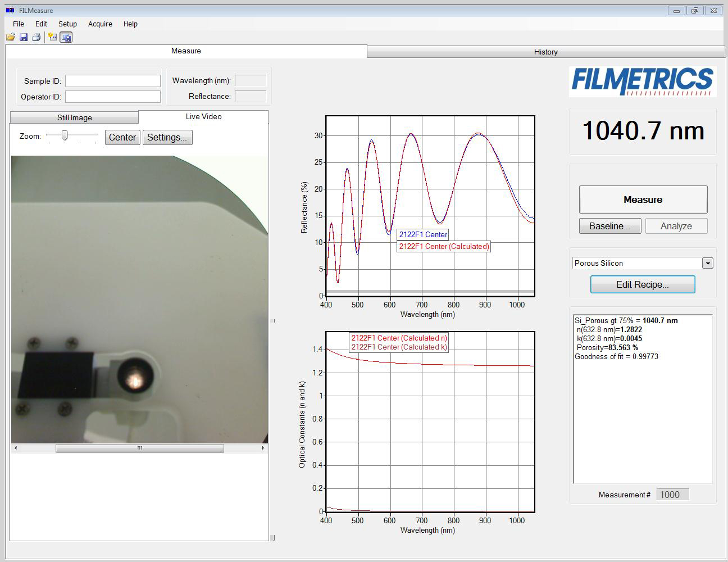Save using the floppy disk icon
This screenshot has width=728, height=562.
click(x=24, y=37)
